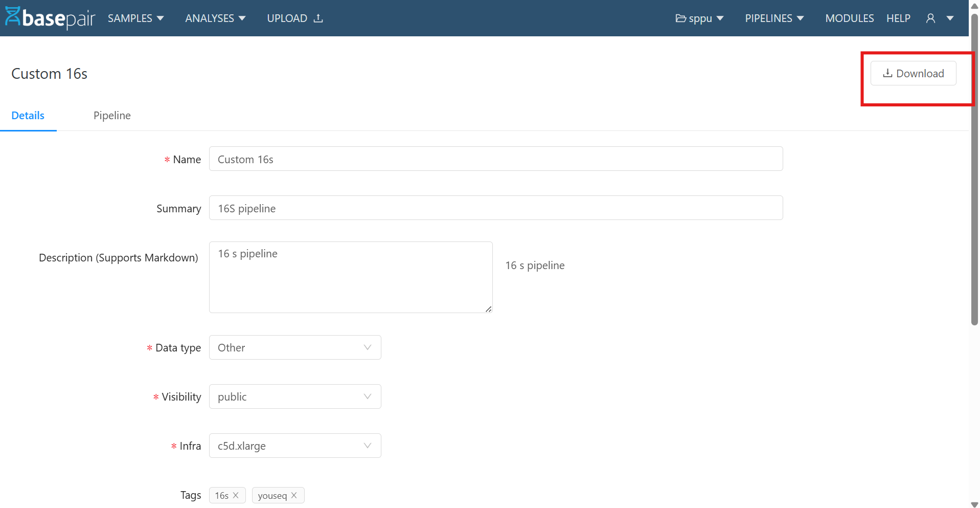Click the Download button
The height and width of the screenshot is (508, 980).
coord(913,73)
